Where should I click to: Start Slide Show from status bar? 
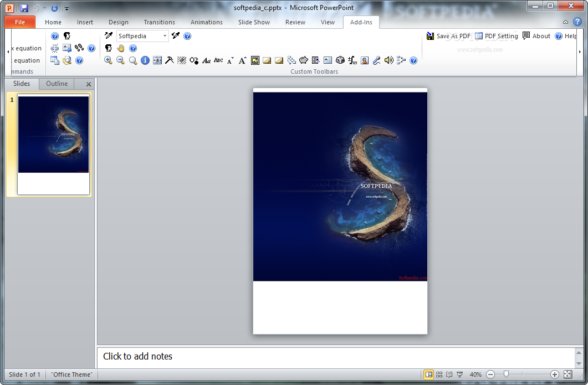click(460, 374)
